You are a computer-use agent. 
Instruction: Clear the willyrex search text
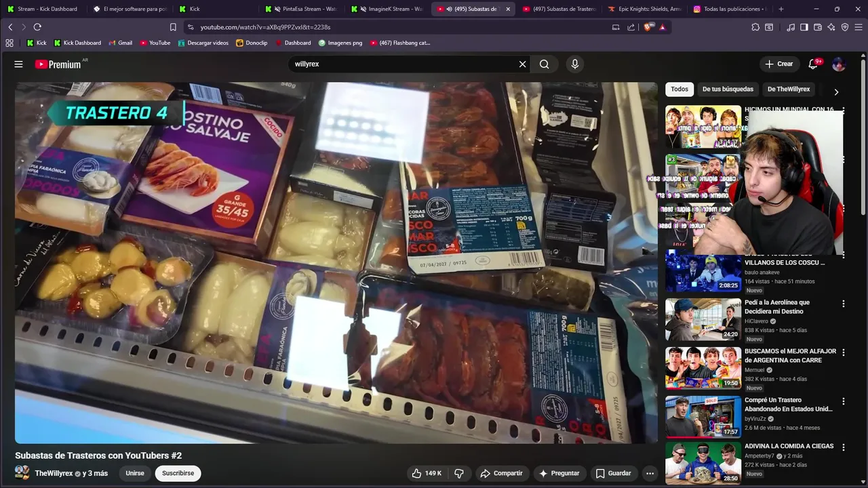point(522,64)
